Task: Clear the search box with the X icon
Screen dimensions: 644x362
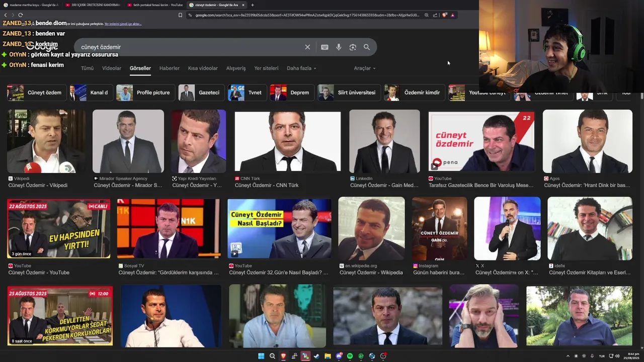Action: pos(307,47)
